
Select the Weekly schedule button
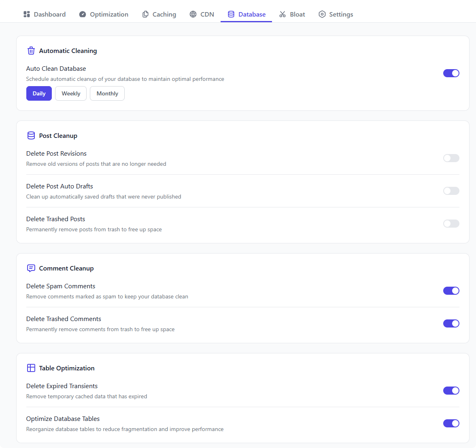click(x=71, y=93)
